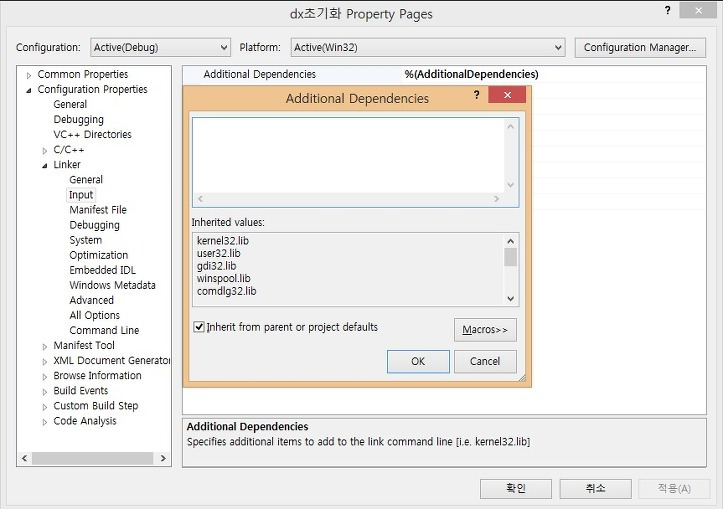
Task: Click inherited values scroll down arrow
Action: (x=510, y=299)
